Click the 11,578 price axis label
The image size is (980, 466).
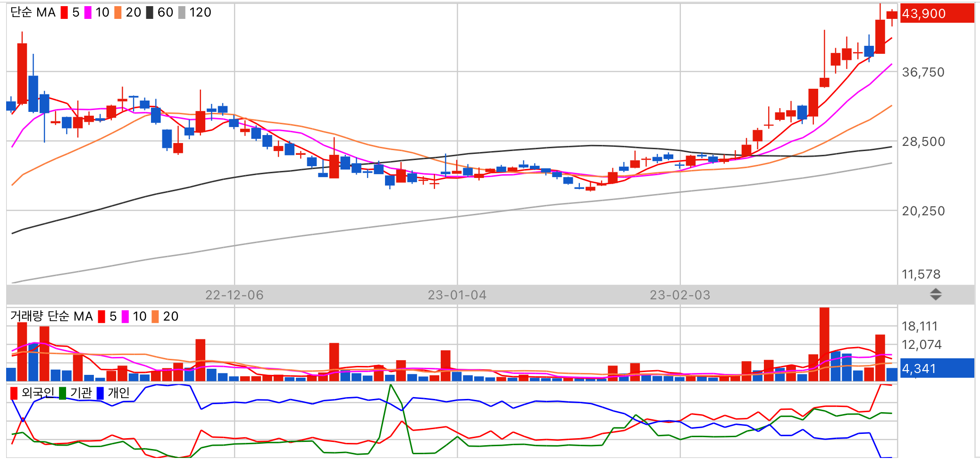click(921, 274)
